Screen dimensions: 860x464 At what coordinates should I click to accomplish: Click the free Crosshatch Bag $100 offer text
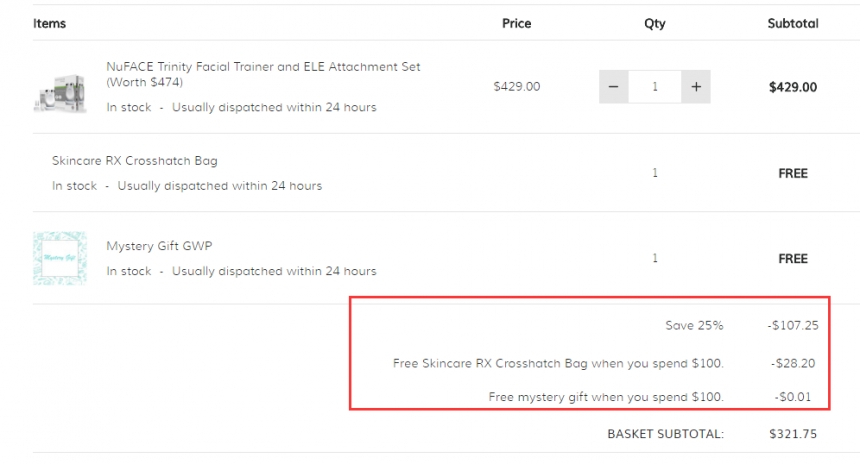(558, 363)
